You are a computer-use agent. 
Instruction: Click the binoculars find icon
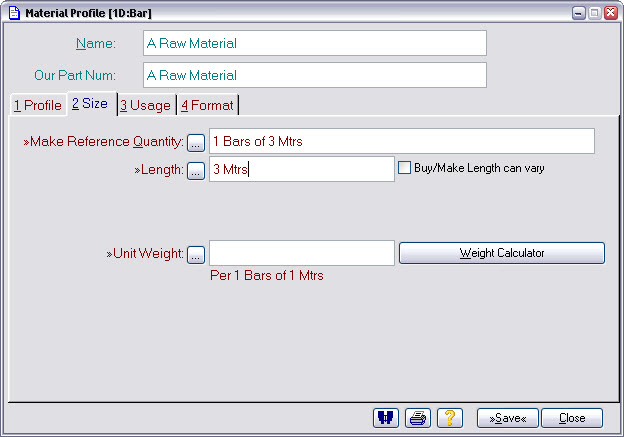point(386,418)
